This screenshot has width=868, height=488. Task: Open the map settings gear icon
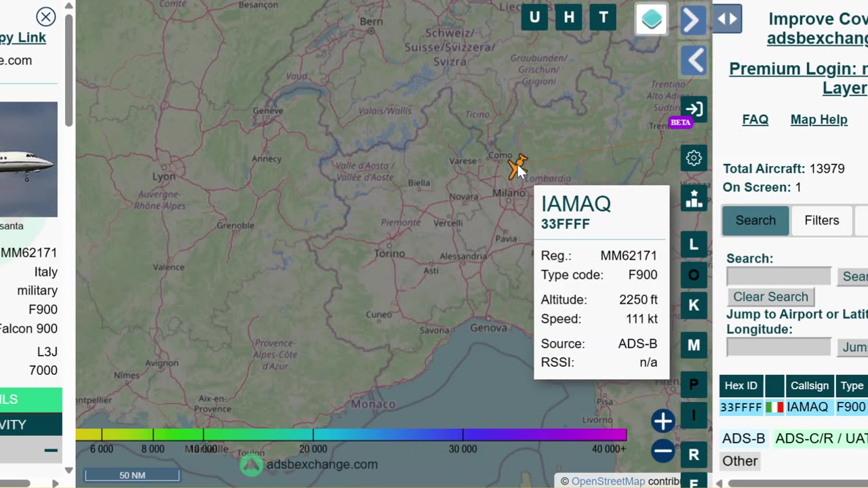click(x=694, y=159)
